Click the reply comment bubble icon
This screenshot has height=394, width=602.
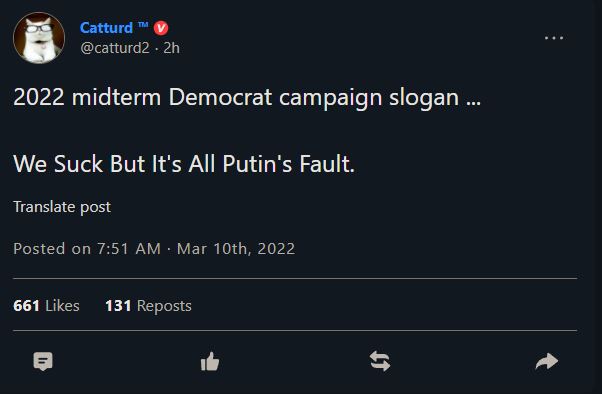click(x=43, y=361)
